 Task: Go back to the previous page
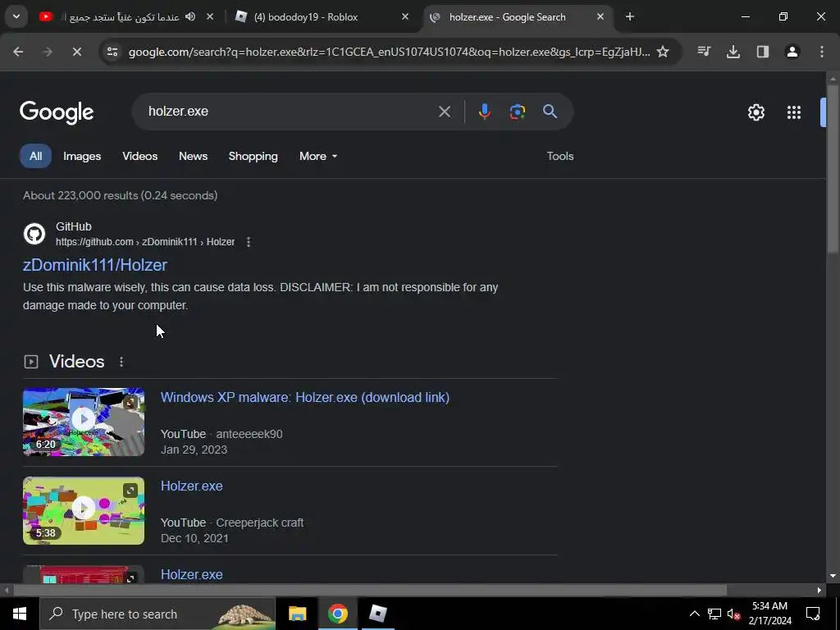tap(18, 52)
